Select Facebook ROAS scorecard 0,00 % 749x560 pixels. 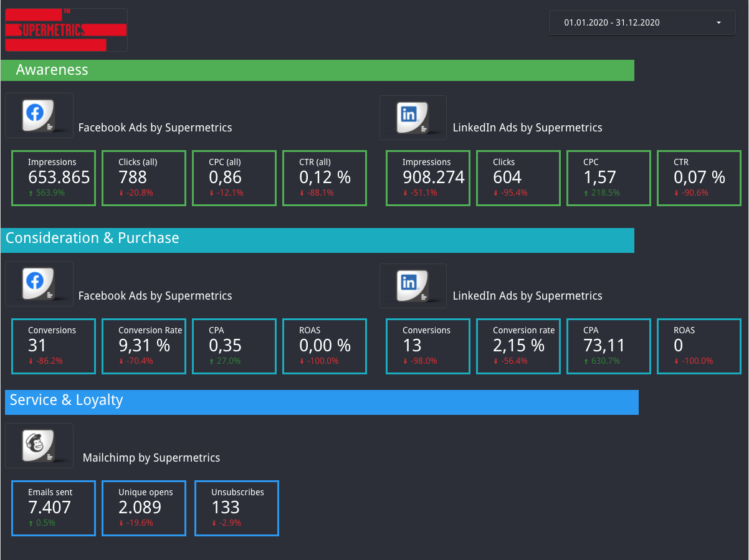click(325, 346)
